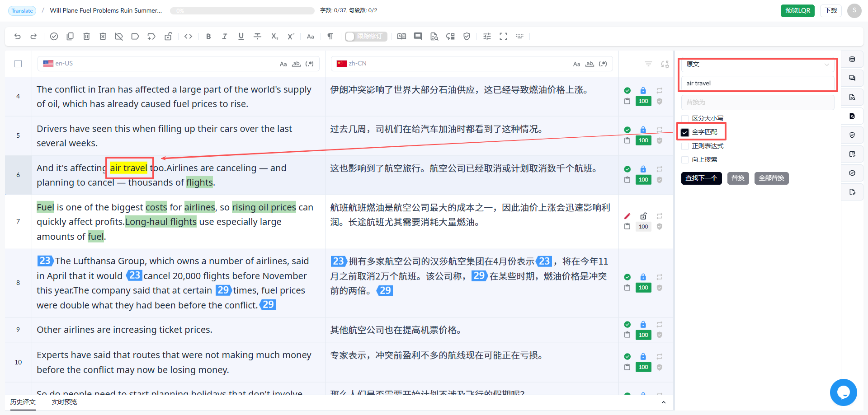
Task: Click the 替换为 replace-with input field
Action: click(758, 102)
